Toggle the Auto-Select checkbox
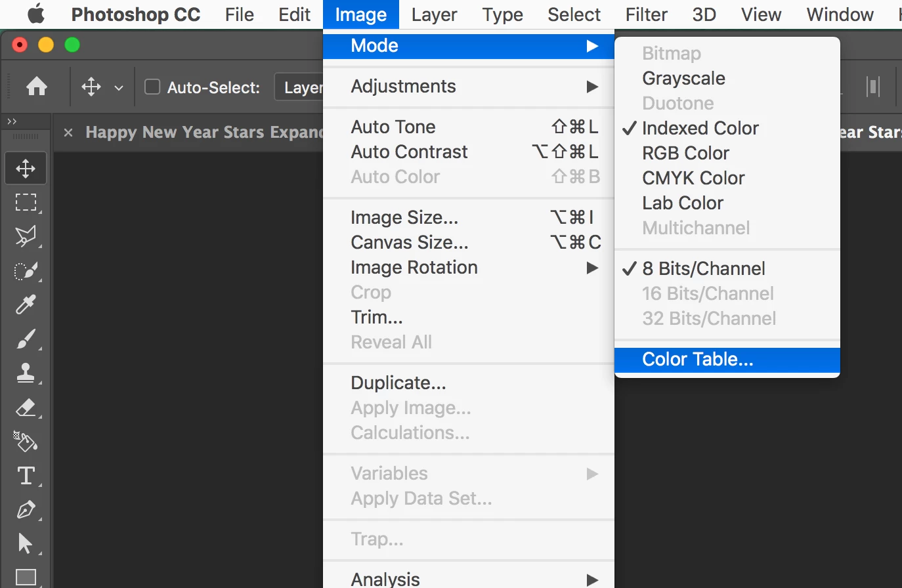902x588 pixels. click(x=152, y=87)
